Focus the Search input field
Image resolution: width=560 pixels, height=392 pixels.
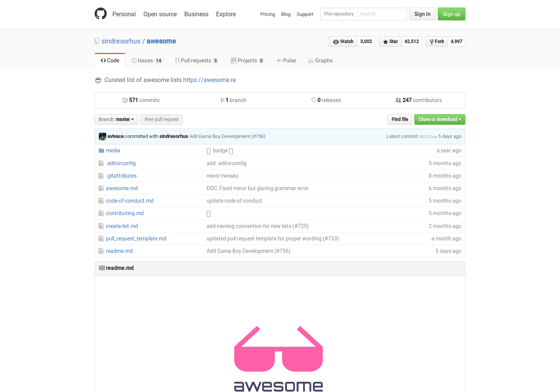(382, 14)
